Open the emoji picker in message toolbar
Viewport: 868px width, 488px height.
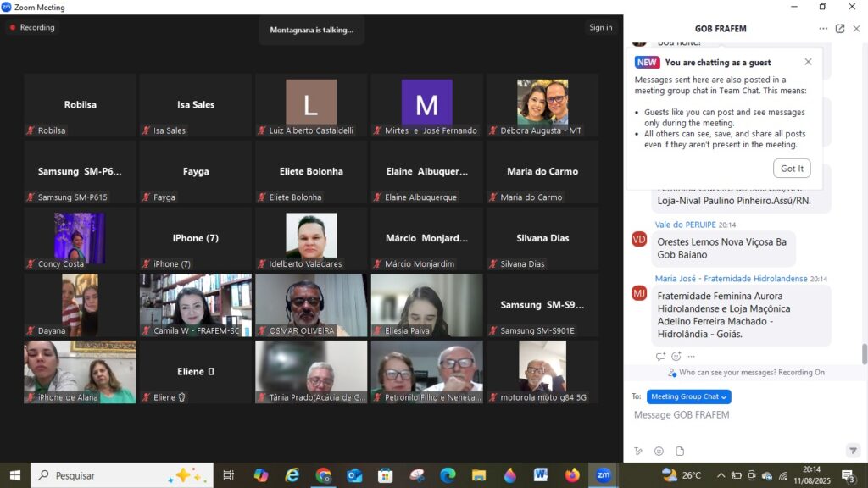coord(659,451)
